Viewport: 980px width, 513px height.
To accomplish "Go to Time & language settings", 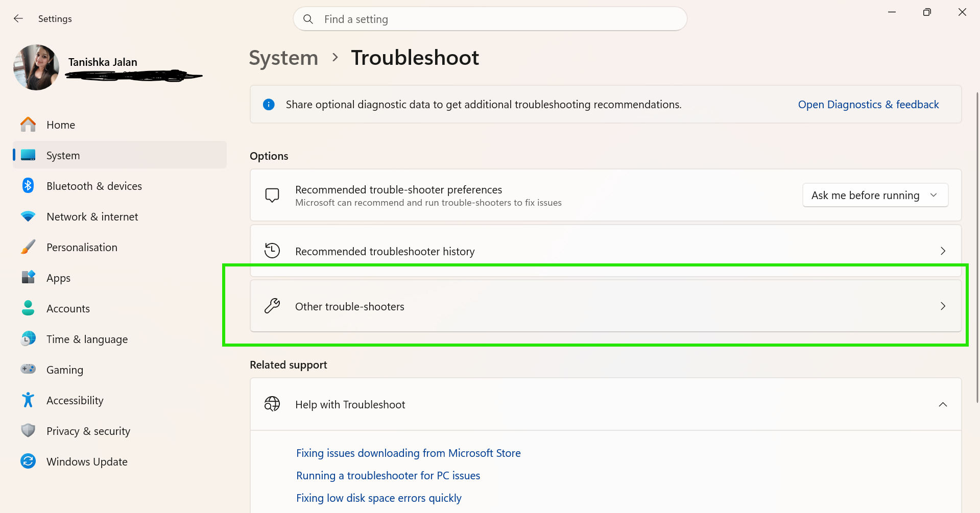I will [x=119, y=339].
